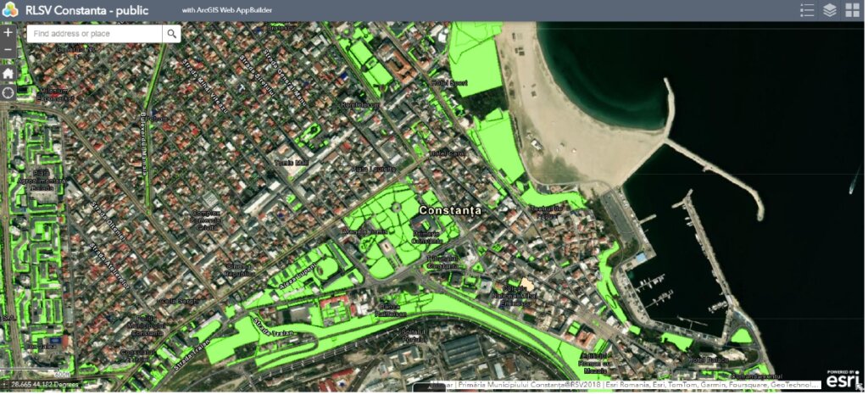Activate the My Location button
This screenshot has height=395, width=868.
(8, 92)
